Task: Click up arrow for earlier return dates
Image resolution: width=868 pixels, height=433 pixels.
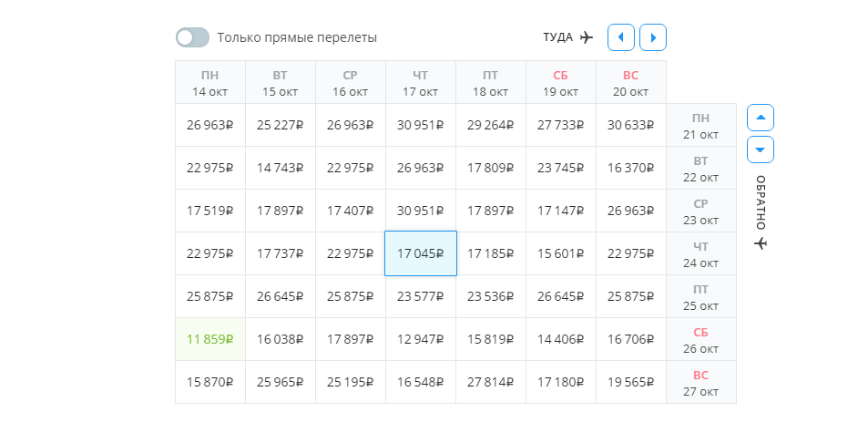Action: pyautogui.click(x=761, y=117)
